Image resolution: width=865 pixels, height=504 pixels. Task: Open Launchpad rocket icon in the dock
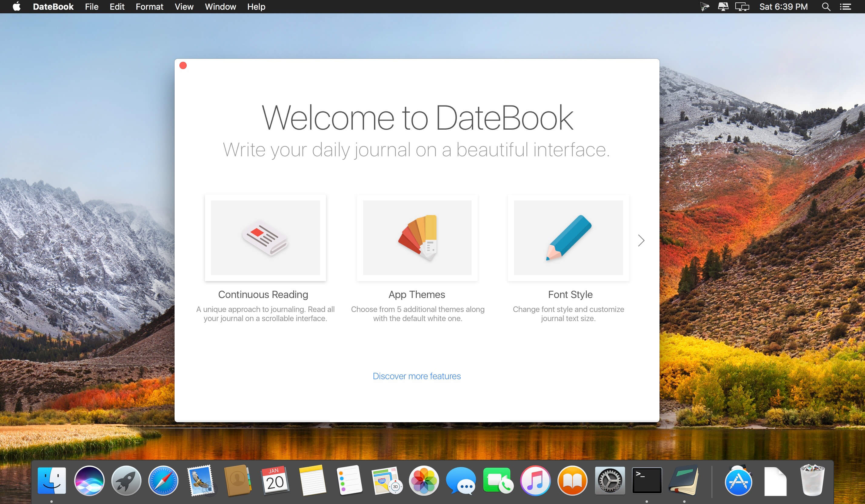126,480
